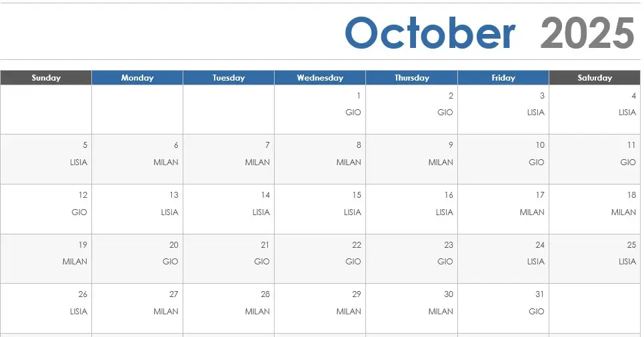This screenshot has width=644, height=337.
Task: Click the October month title
Action: pos(430,33)
